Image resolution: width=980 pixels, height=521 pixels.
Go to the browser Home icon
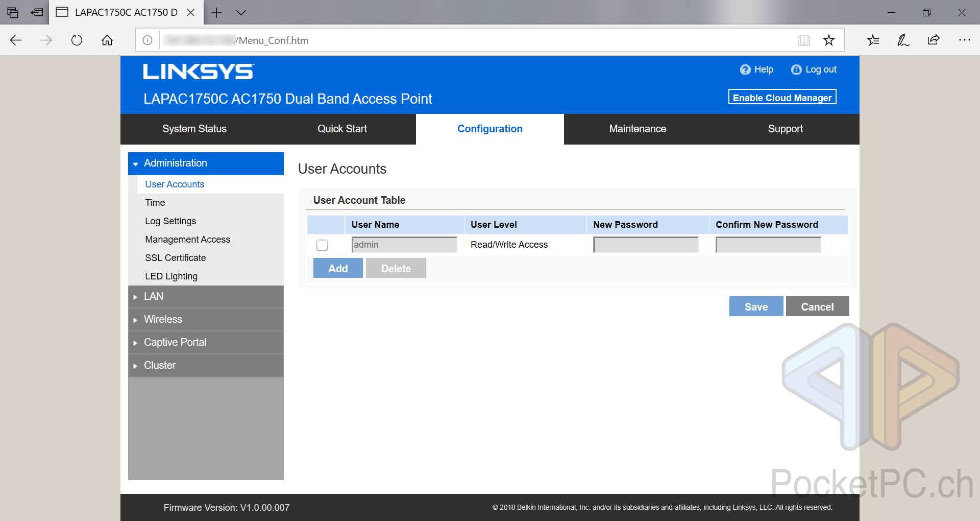tap(107, 40)
